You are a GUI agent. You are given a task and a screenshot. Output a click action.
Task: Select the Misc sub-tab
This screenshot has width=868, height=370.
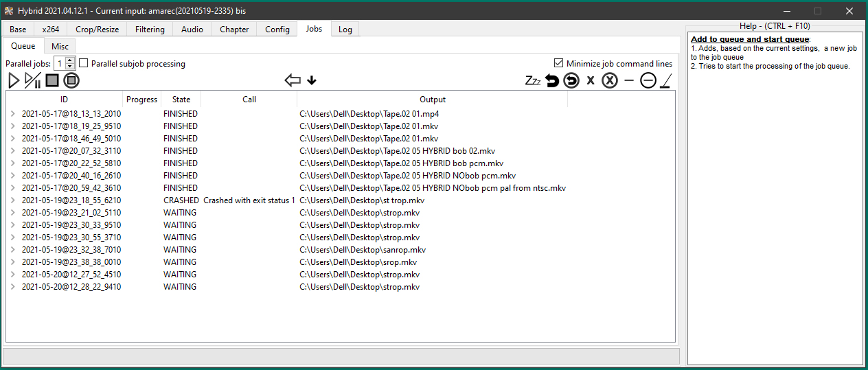[60, 46]
